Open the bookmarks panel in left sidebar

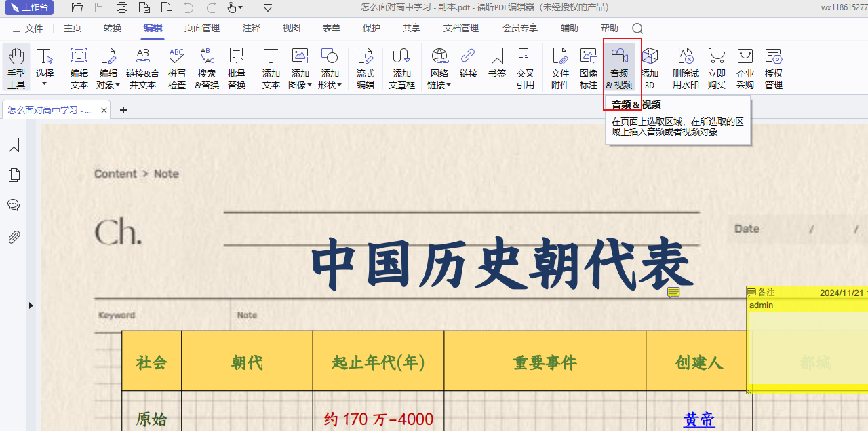[14, 145]
